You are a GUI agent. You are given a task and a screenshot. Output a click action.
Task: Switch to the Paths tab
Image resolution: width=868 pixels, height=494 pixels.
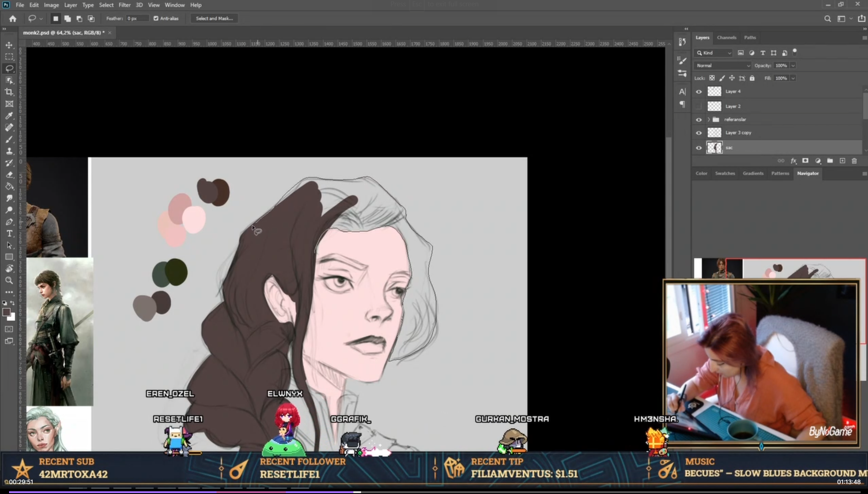click(750, 38)
